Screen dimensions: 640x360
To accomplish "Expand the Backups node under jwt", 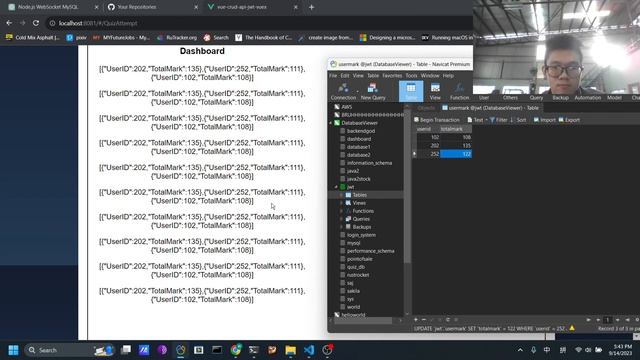I will click(x=342, y=227).
